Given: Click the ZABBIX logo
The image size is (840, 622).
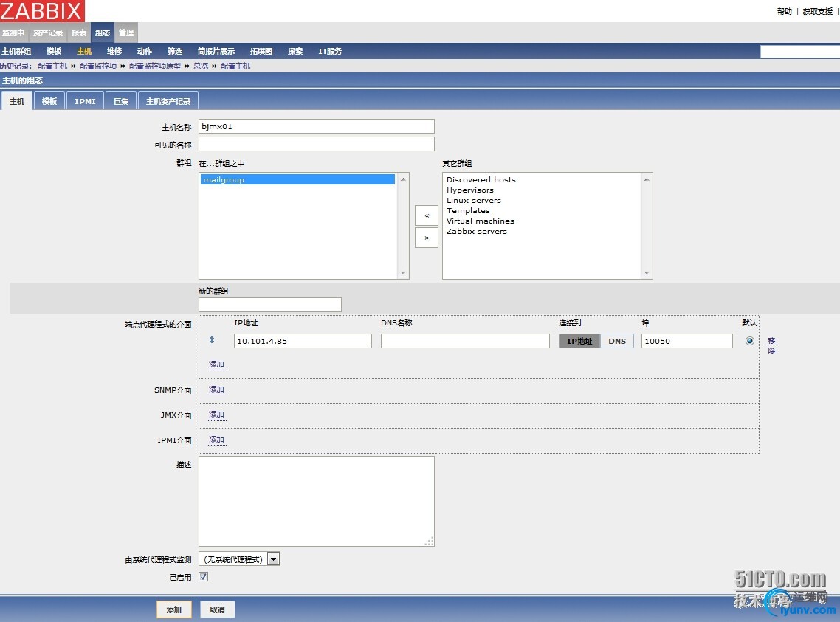Looking at the screenshot, I should 42,11.
